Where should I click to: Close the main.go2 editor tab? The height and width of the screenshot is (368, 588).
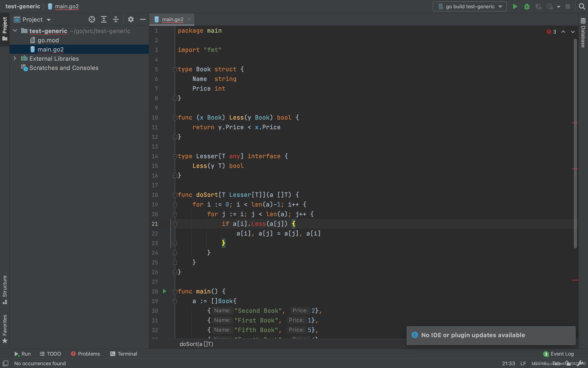[x=189, y=19]
